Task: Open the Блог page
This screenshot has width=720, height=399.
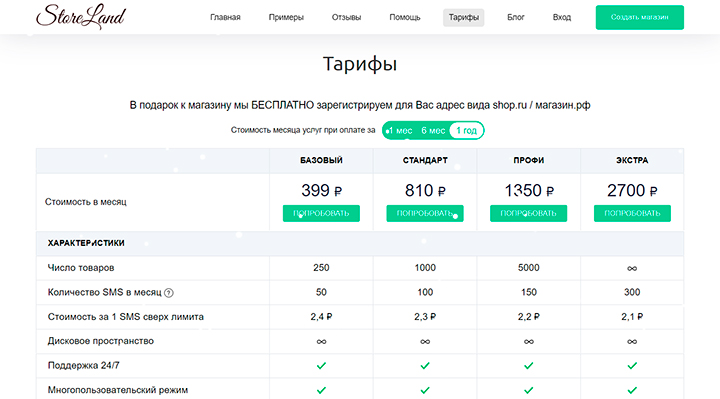Action: coord(516,17)
